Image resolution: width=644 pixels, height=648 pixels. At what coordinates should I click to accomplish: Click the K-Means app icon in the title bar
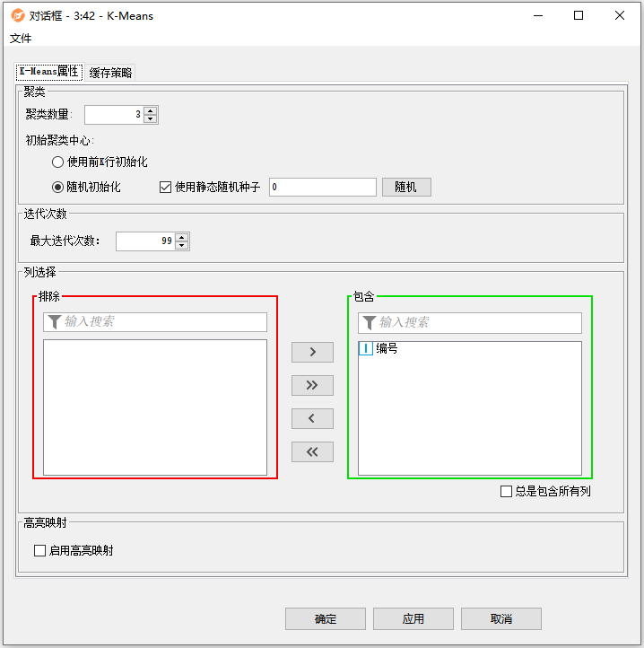pos(17,15)
